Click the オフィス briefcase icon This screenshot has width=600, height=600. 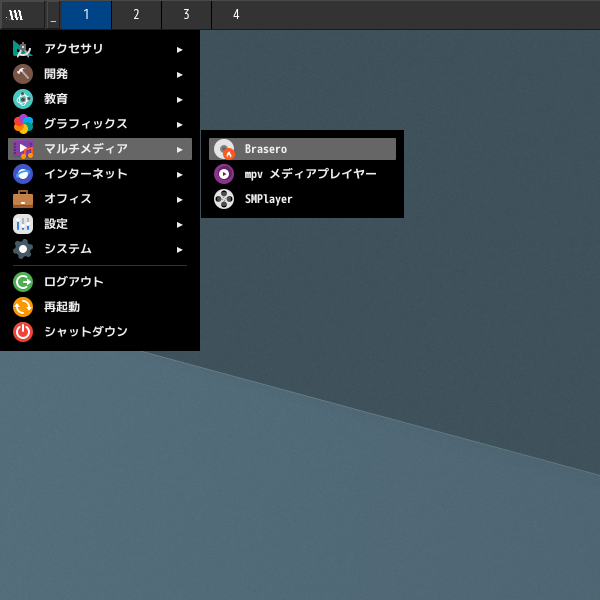click(23, 199)
